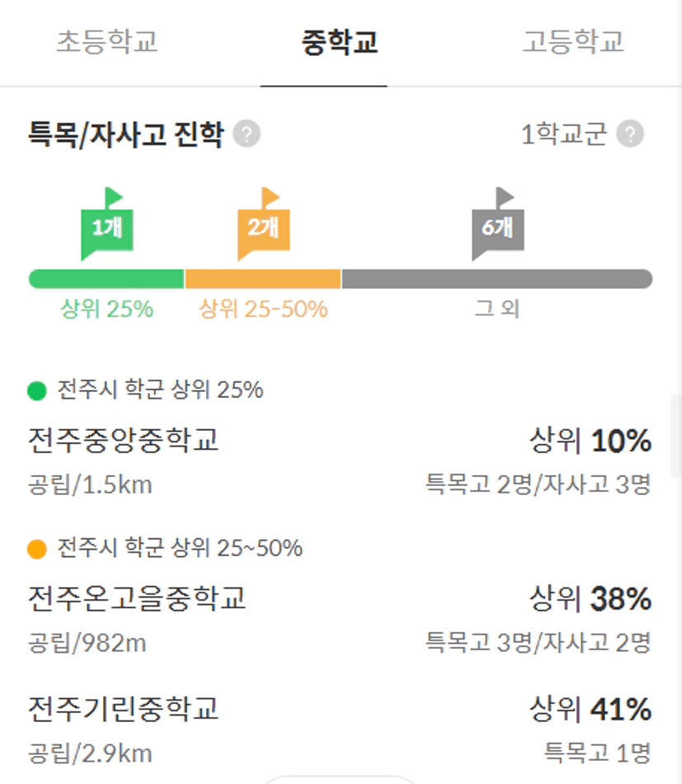Image resolution: width=682 pixels, height=784 pixels.
Task: Click 특목고 3명/자사고 2명 detail text
Action: [x=539, y=643]
